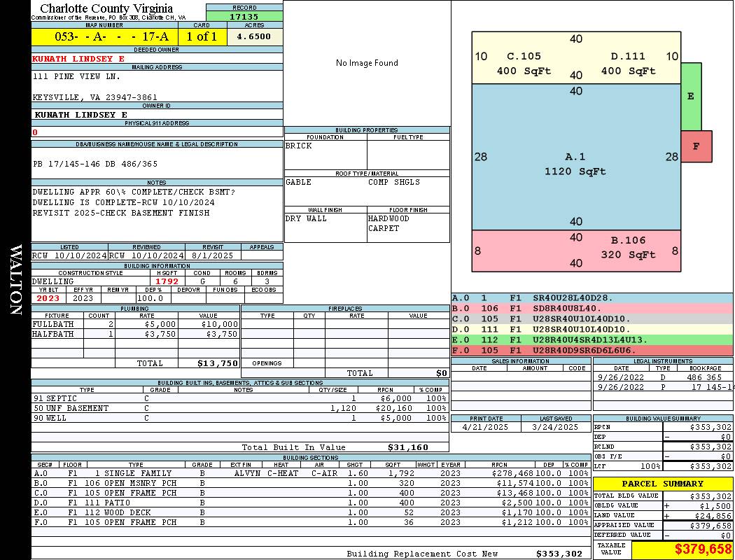The width and height of the screenshot is (735, 560).
Task: Click note DWELLING IS COMPLETE-RCW 10/10/2024
Action: click(124, 202)
